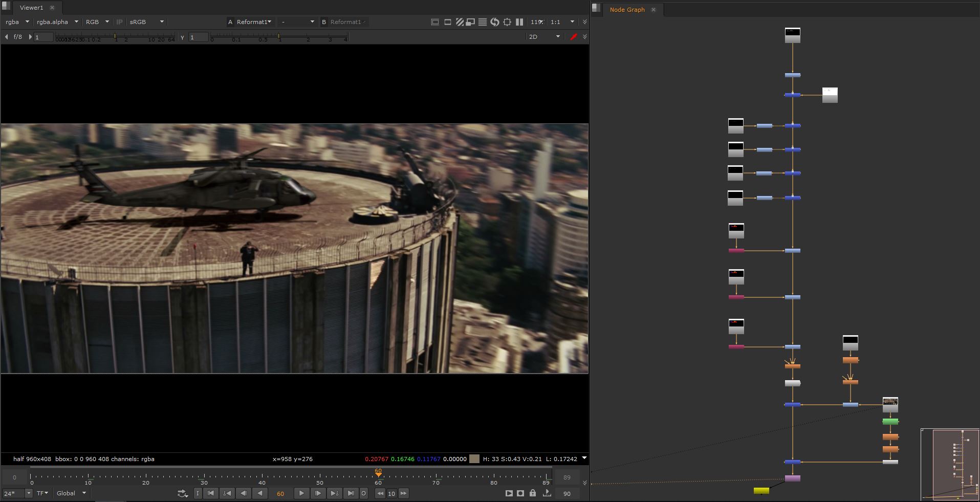Screen dimensions: 980x502
Task: Play backward button
Action: tap(260, 494)
